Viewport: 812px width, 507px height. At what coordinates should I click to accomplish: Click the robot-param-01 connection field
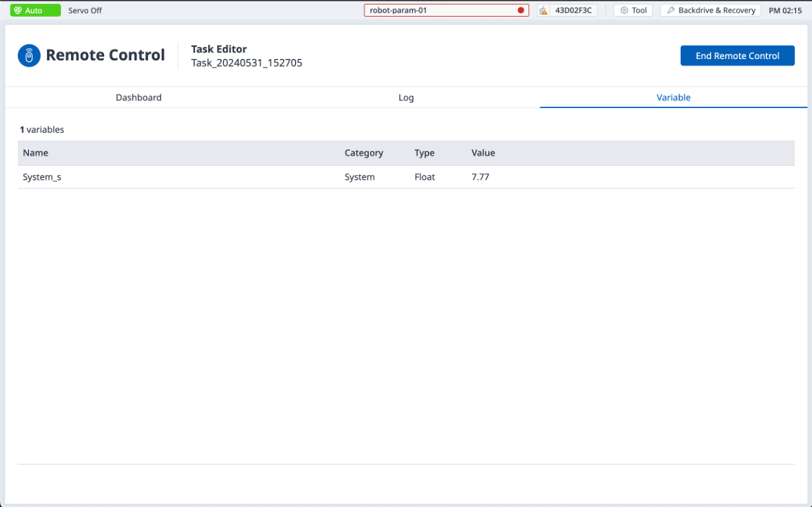pyautogui.click(x=438, y=11)
